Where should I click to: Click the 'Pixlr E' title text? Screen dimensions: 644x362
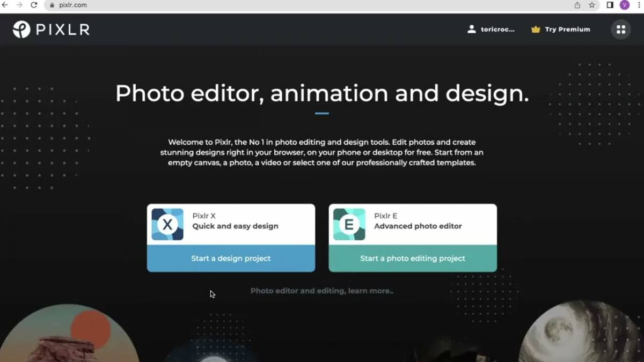tap(386, 216)
